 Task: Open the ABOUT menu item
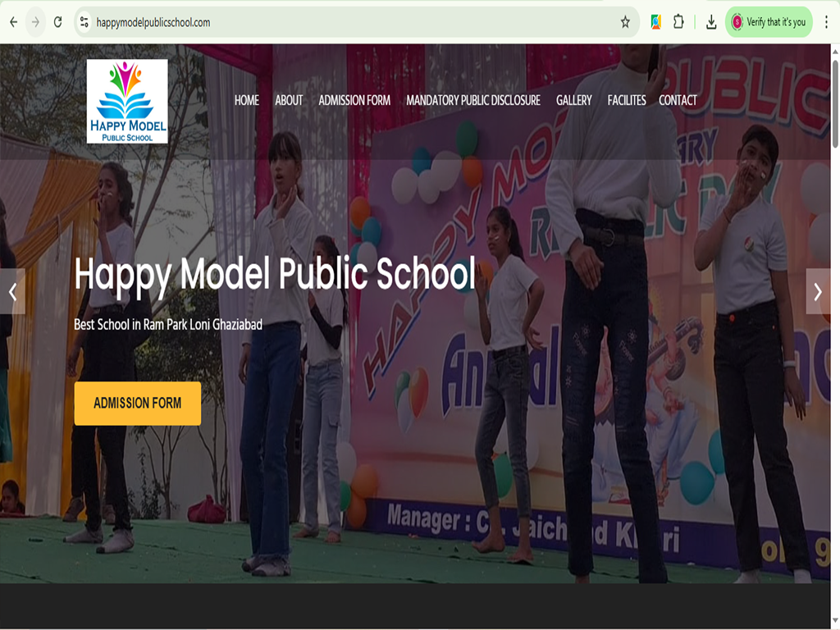pos(289,100)
